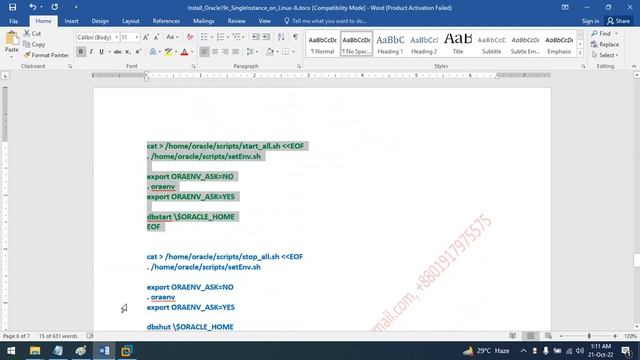640x360 pixels.
Task: Increase font size with Grow Font
Action: [x=146, y=37]
